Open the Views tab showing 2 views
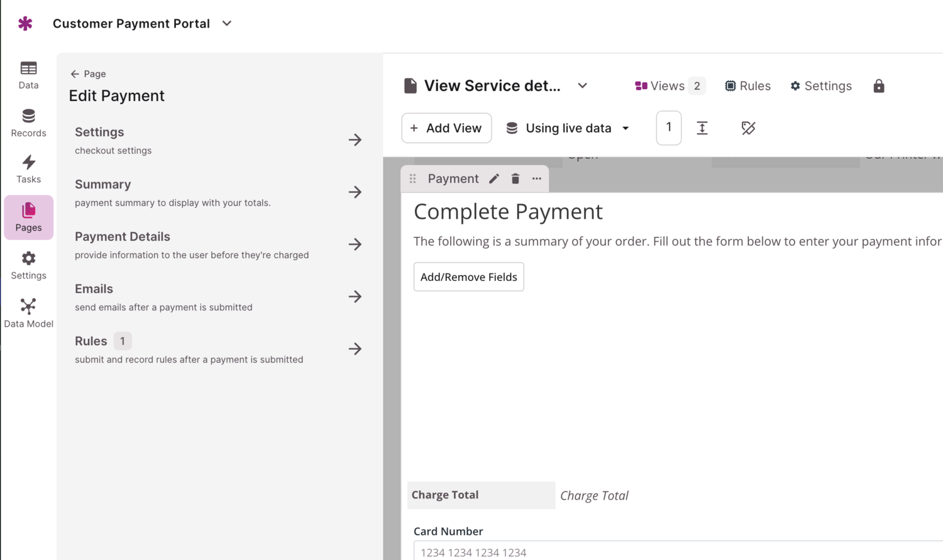This screenshot has width=943, height=560. (668, 85)
